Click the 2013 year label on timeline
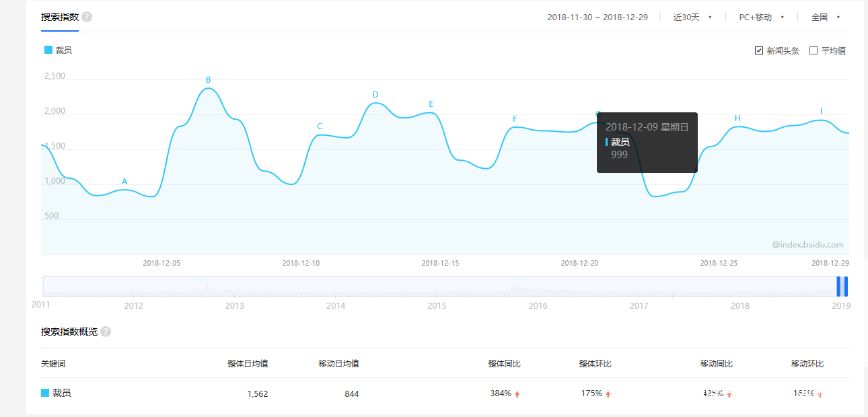Viewport: 868px width, 417px height. click(x=234, y=306)
